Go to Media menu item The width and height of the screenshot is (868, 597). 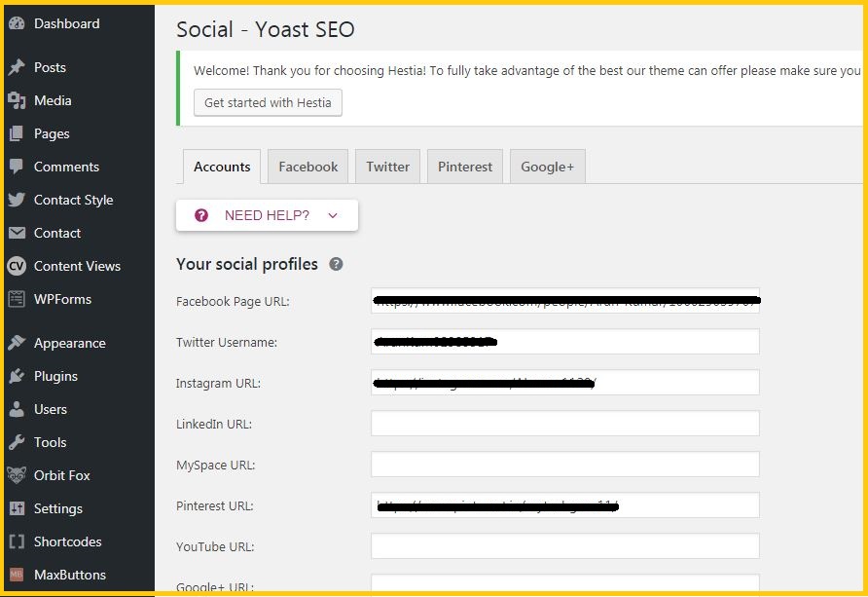coord(79,100)
